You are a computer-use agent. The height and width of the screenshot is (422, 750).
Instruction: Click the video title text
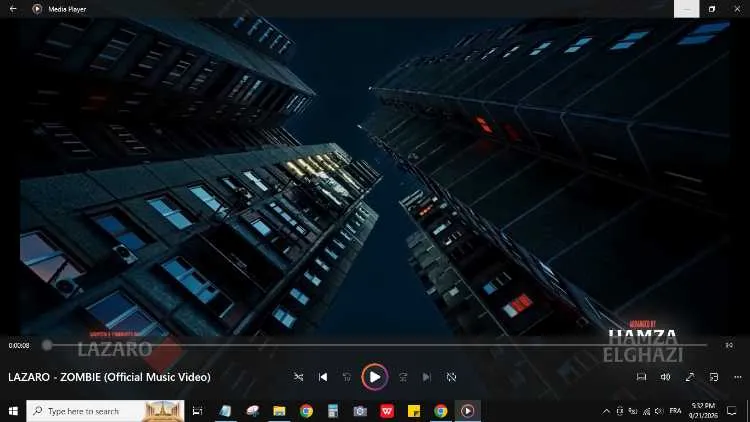[110, 377]
